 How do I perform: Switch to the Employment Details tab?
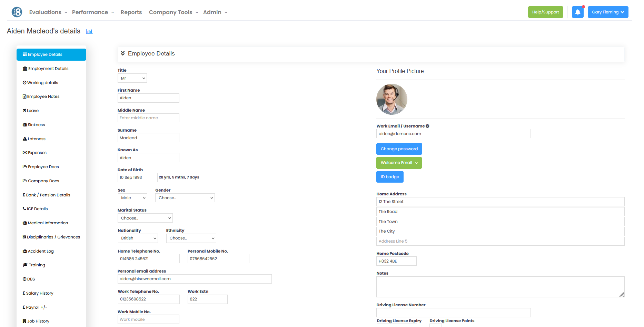tap(48, 68)
